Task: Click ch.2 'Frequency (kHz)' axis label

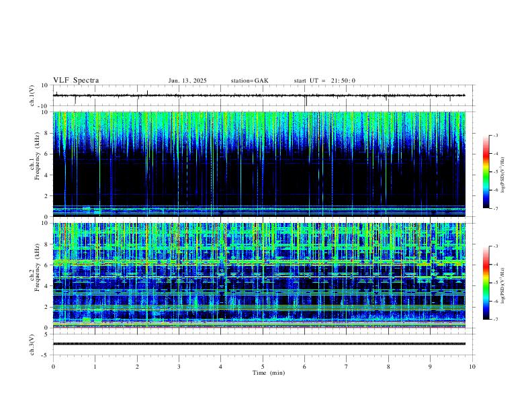Action: point(38,267)
